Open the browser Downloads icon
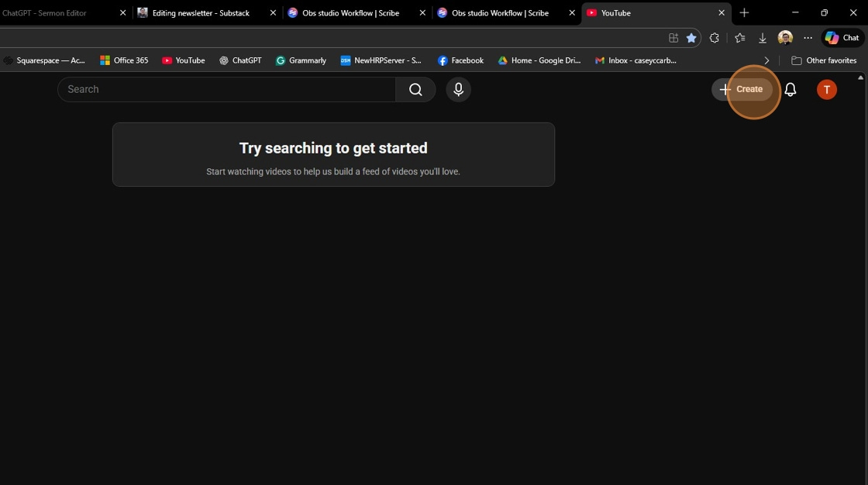The image size is (868, 485). pos(763,38)
